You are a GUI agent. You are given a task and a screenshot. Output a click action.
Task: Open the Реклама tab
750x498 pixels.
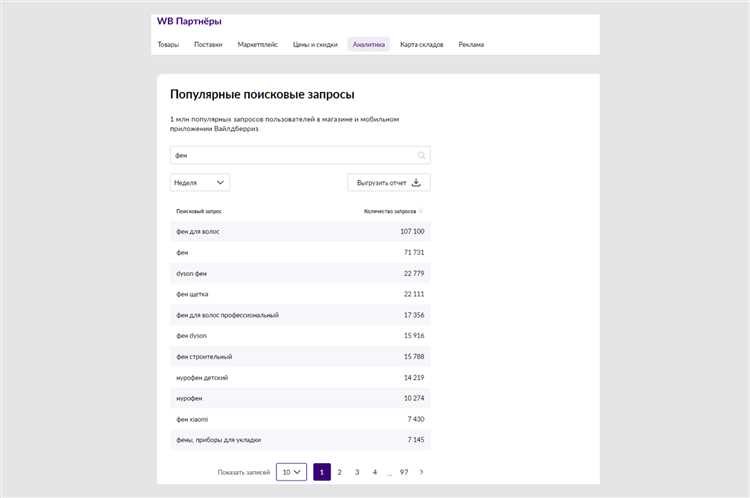tap(471, 44)
